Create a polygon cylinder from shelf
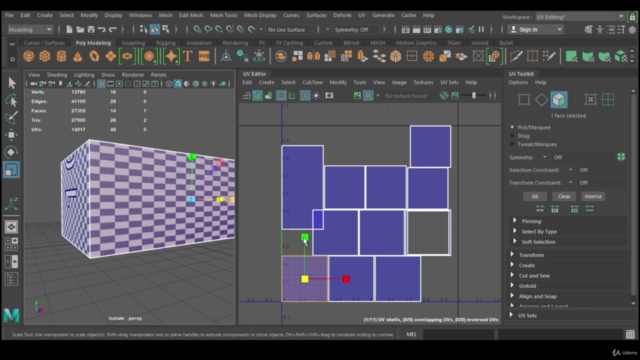The width and height of the screenshot is (640, 360). tap(61, 56)
